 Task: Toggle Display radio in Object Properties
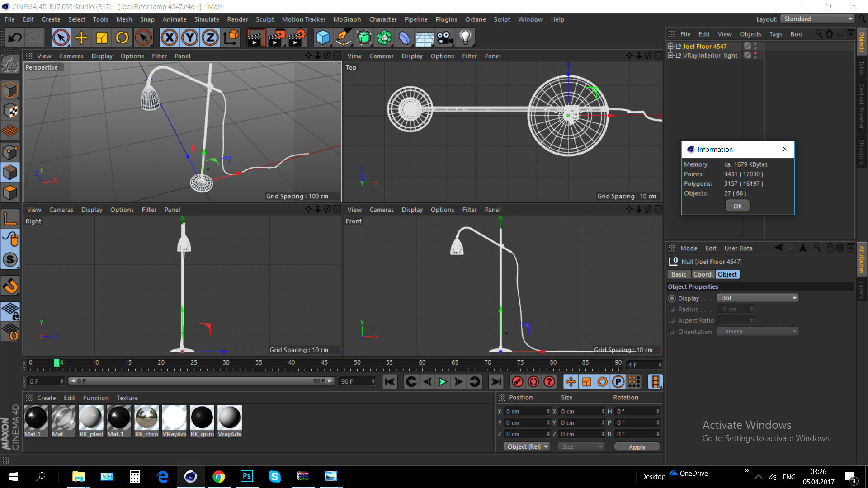pos(672,298)
